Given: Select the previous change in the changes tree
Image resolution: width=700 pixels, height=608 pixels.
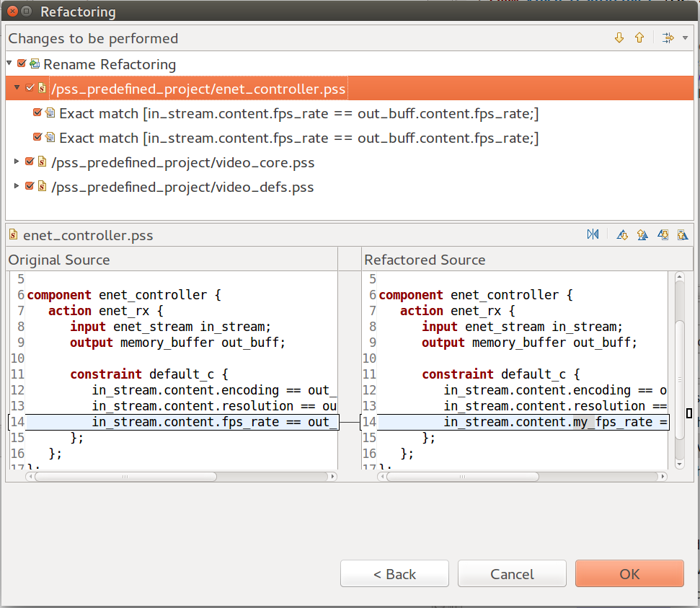Looking at the screenshot, I should click(639, 38).
